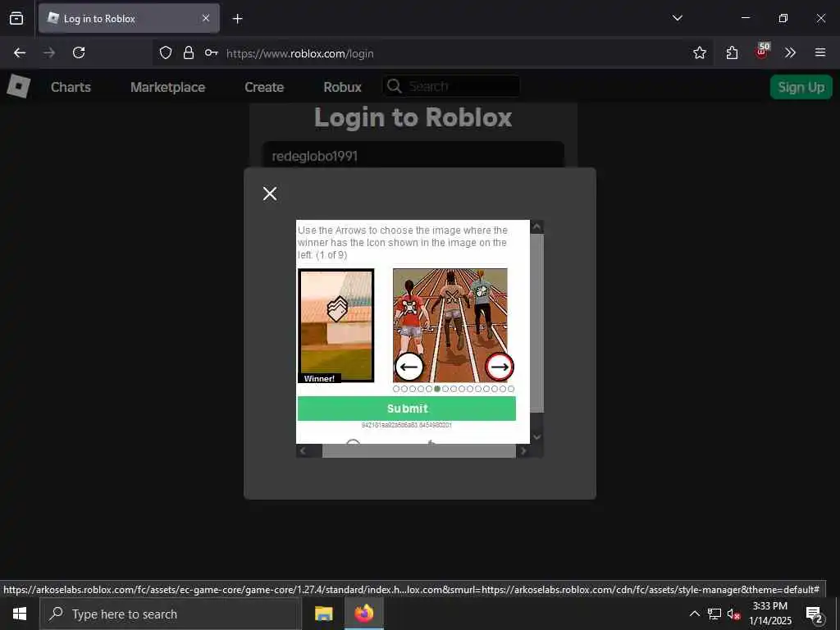The width and height of the screenshot is (840, 630).
Task: Bookmark this page with the star
Action: point(699,52)
